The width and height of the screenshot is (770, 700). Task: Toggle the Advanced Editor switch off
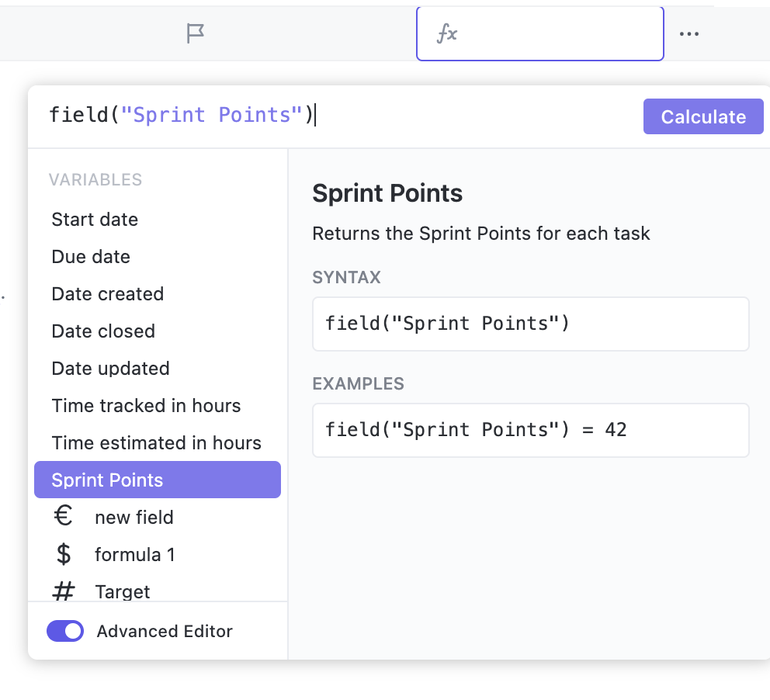(x=65, y=631)
